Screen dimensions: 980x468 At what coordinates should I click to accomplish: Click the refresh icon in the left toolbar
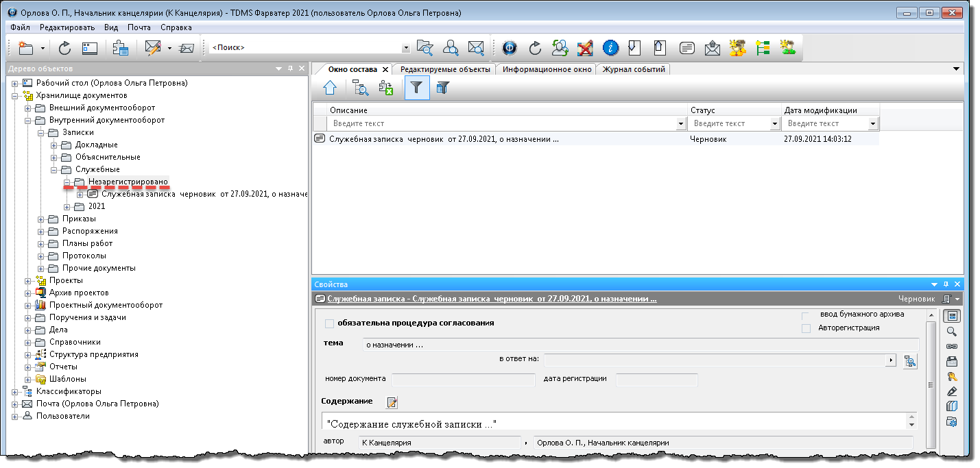(x=64, y=48)
